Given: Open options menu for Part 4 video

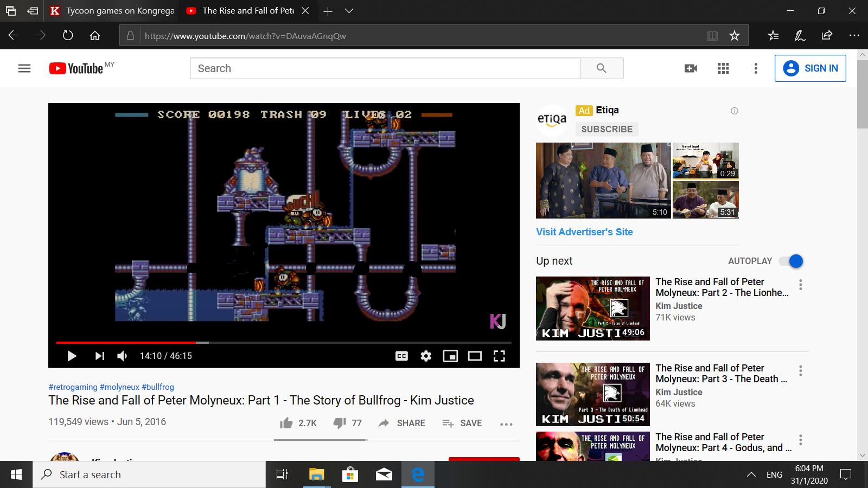Looking at the screenshot, I should (801, 440).
